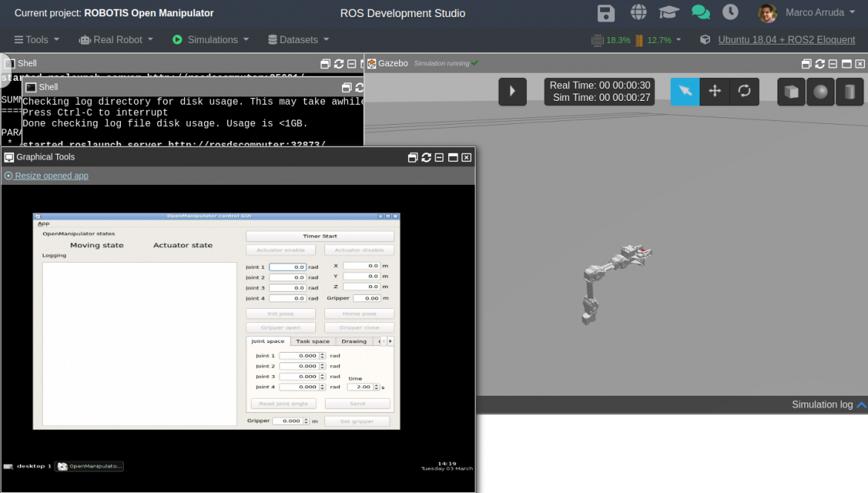This screenshot has width=868, height=493.
Task: Click the Joint 1 spinbox in Joint space
Action: pos(302,356)
